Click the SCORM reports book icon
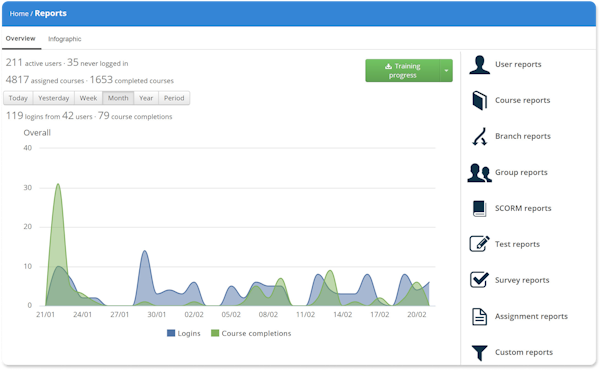The height and width of the screenshot is (370, 600). click(479, 209)
